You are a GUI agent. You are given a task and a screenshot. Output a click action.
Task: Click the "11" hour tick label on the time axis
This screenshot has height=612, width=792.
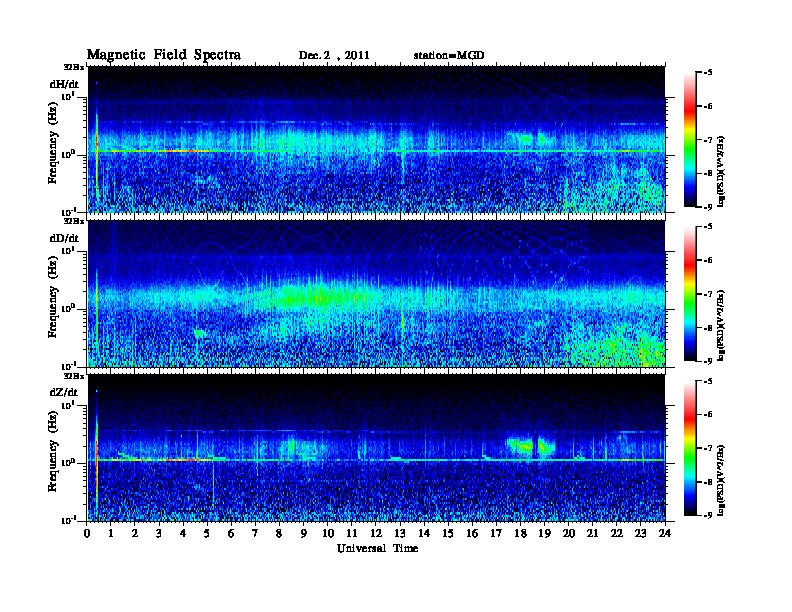point(352,533)
